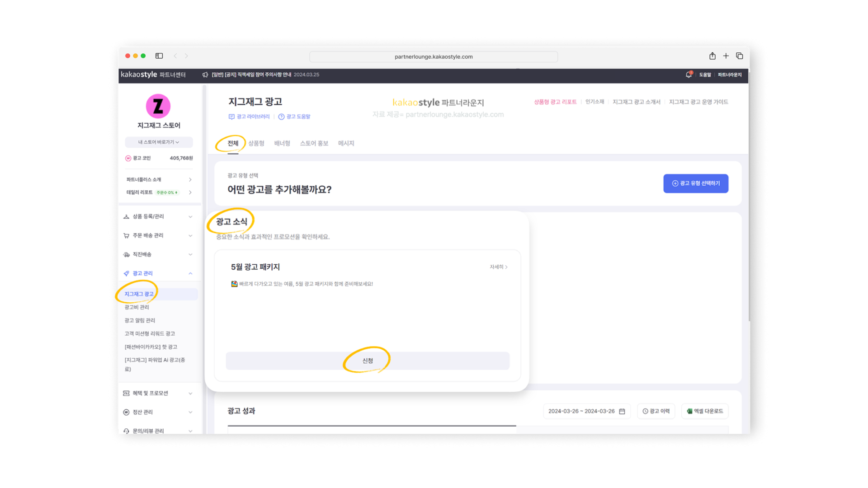
Task: Open 지그재그 광고 소개서 link
Action: [637, 102]
